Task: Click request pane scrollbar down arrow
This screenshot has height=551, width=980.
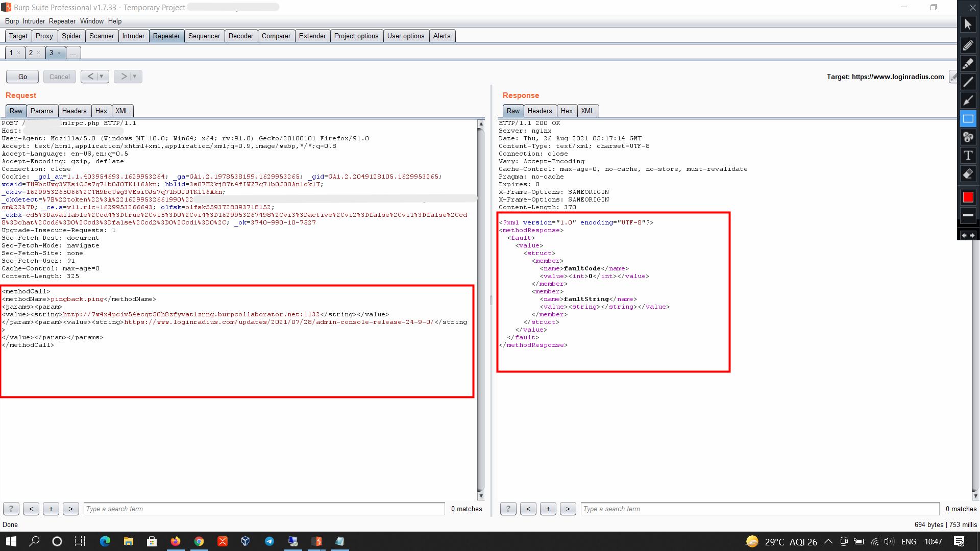Action: pyautogui.click(x=481, y=496)
